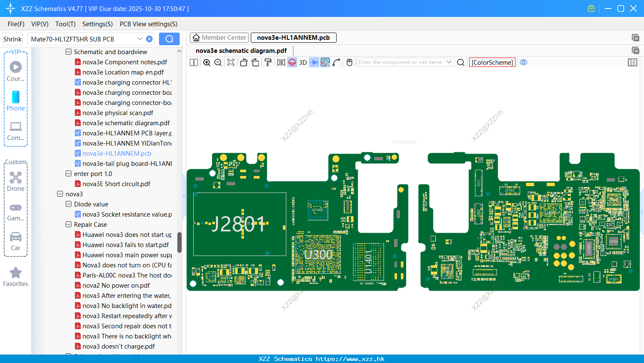The image size is (644, 363).
Task: Collapse the nova3 tree node
Action: pos(60,194)
